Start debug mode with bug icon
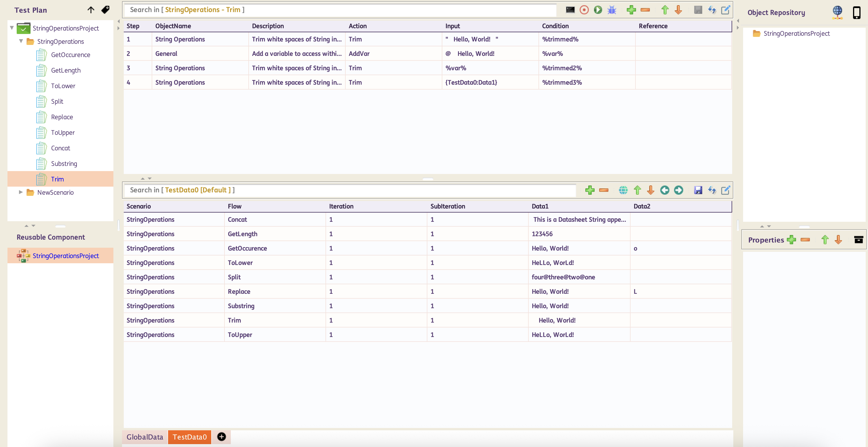Viewport: 868px width, 447px height. (x=612, y=10)
